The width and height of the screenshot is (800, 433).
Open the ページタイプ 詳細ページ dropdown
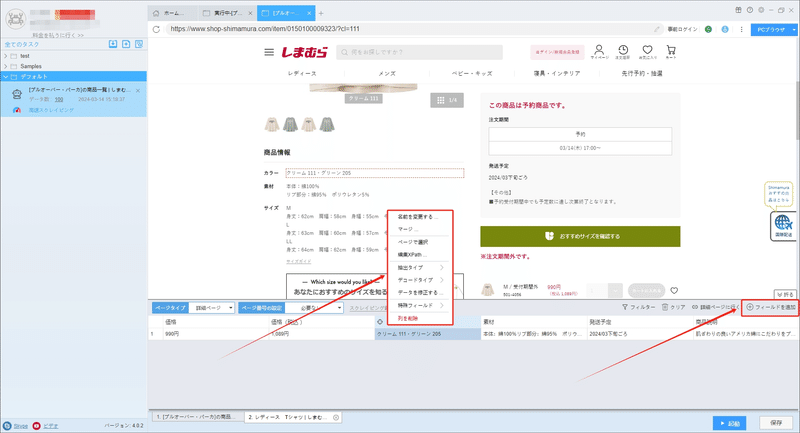(212, 308)
